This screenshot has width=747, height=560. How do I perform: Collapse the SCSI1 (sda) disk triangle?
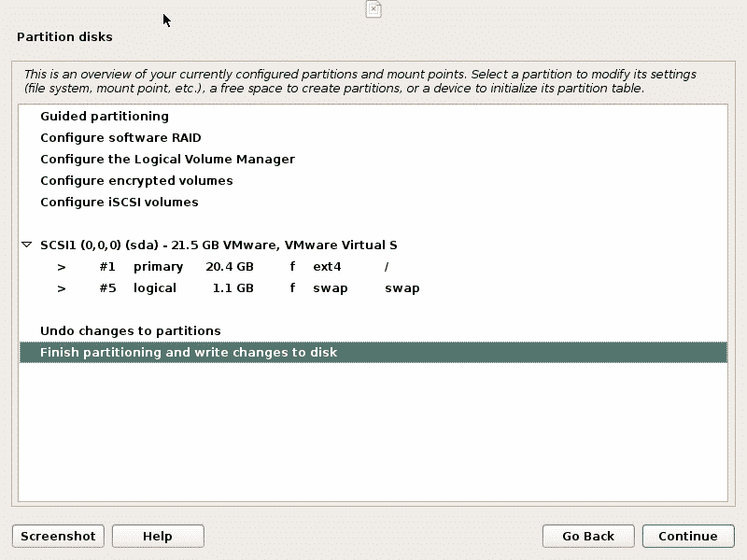pyautogui.click(x=26, y=245)
